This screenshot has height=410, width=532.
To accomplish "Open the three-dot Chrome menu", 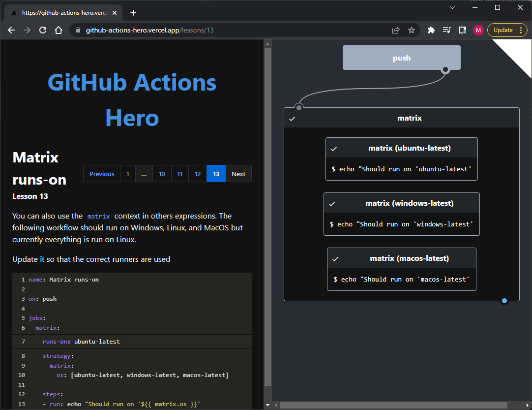I will (521, 30).
